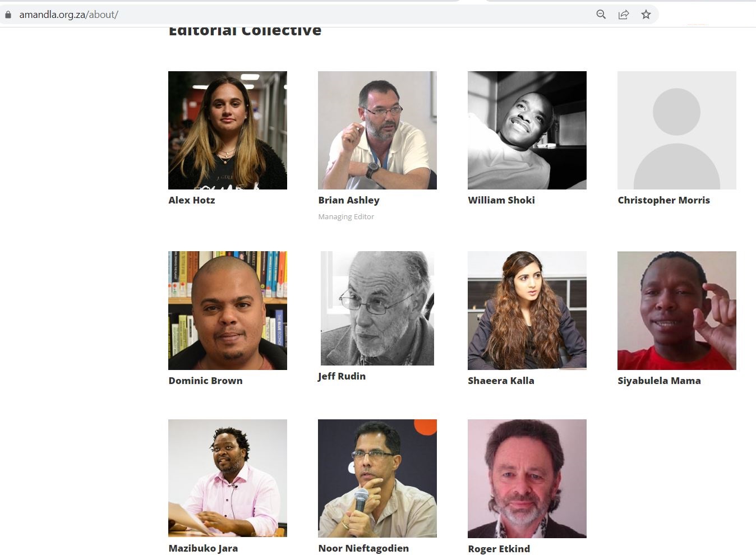Click the Managing Editor subtitle text

coord(346,217)
